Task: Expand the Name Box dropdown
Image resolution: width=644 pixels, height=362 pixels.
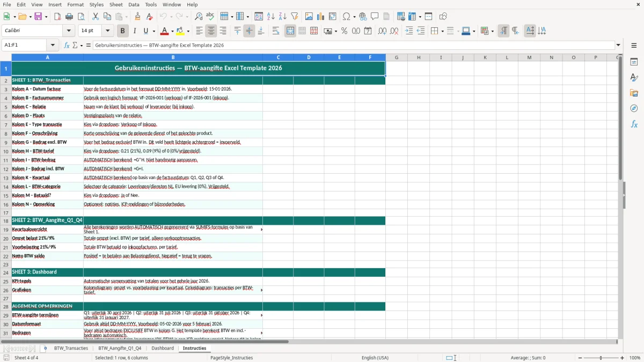Action: (53, 46)
